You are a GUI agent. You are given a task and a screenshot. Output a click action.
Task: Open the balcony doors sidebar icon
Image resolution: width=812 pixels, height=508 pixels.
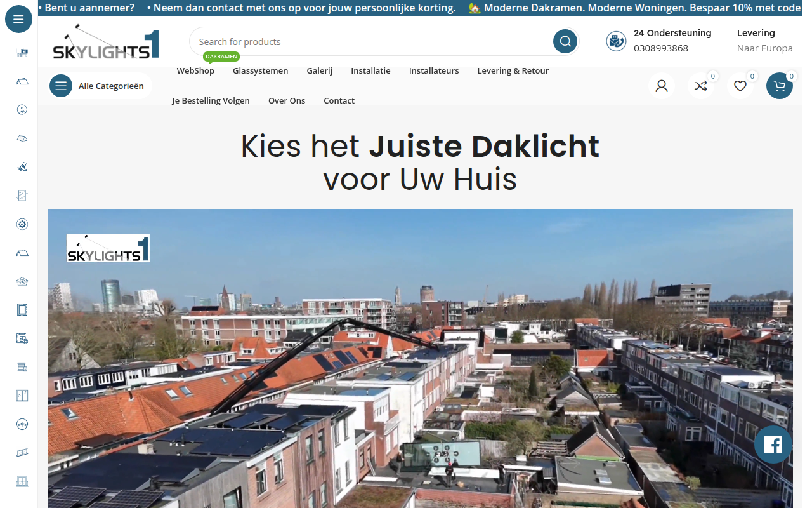[x=22, y=481]
